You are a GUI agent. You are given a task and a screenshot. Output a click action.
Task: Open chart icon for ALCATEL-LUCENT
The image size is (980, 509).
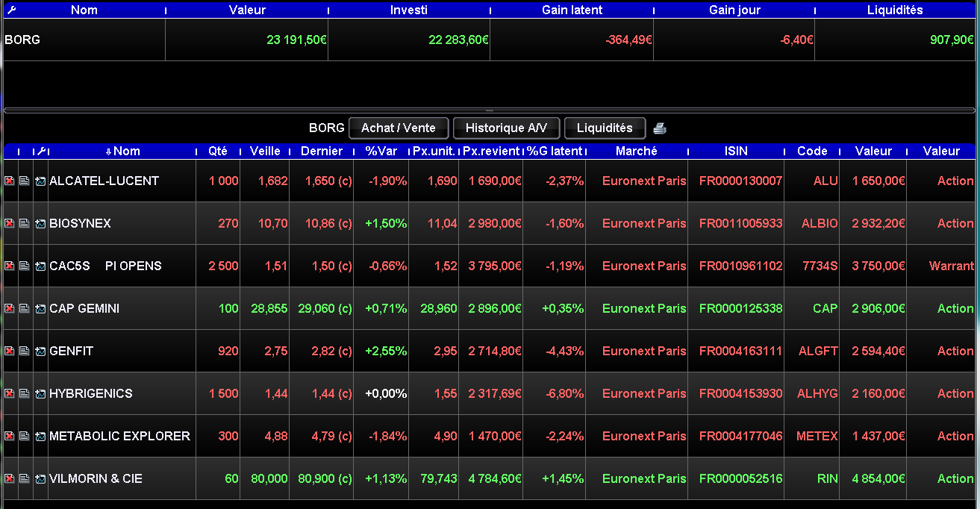[x=40, y=181]
